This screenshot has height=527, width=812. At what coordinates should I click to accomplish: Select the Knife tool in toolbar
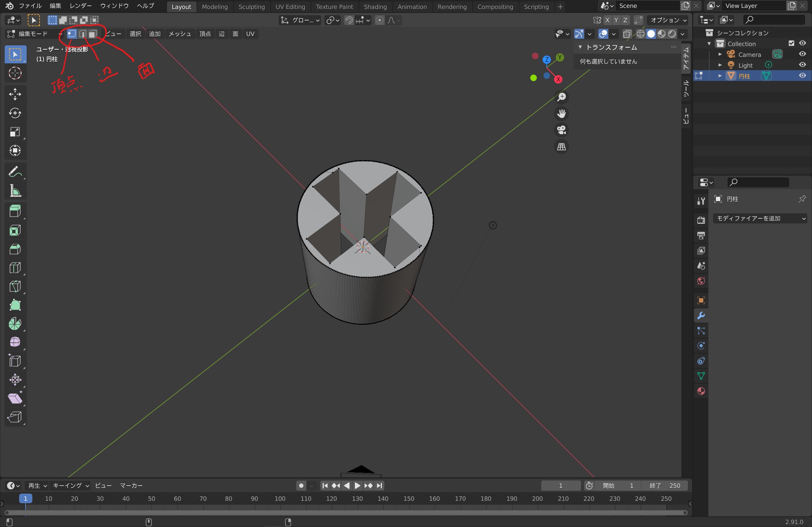pos(15,286)
